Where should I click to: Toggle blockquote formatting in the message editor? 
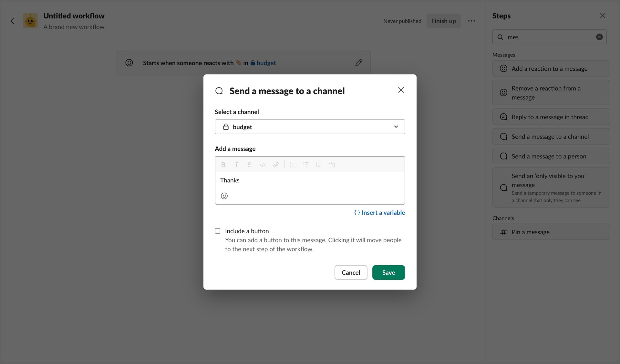(319, 165)
